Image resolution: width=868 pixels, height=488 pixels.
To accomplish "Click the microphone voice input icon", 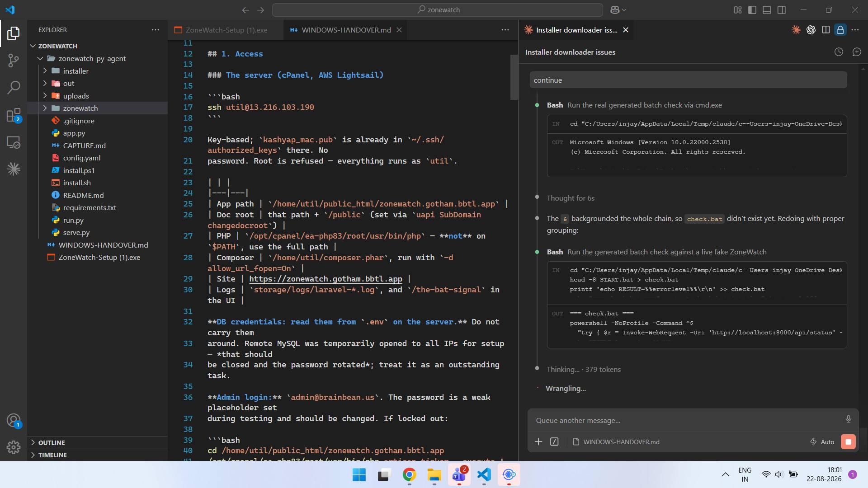I will click(x=848, y=419).
